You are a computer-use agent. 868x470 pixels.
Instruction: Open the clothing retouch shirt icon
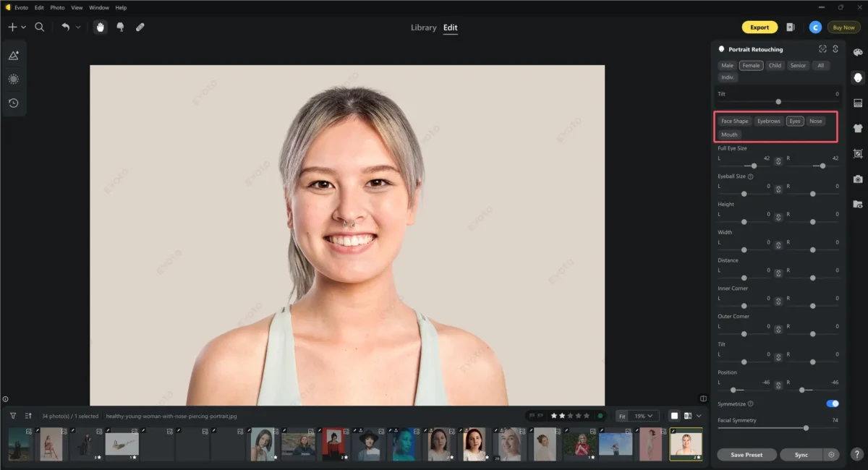[x=858, y=128]
